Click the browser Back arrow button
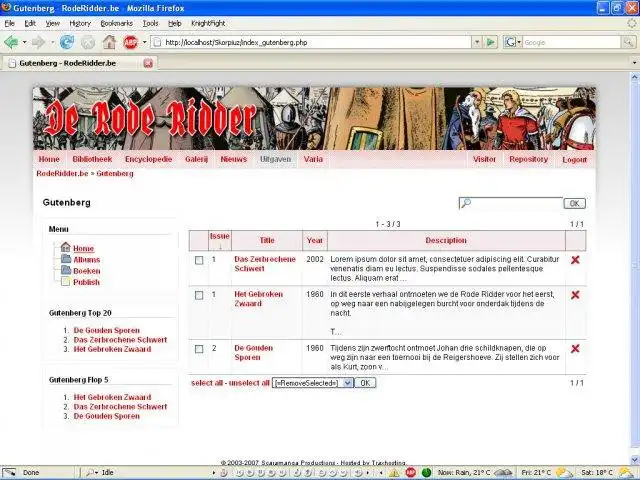Viewport: 640px width, 480px height. pos(11,42)
